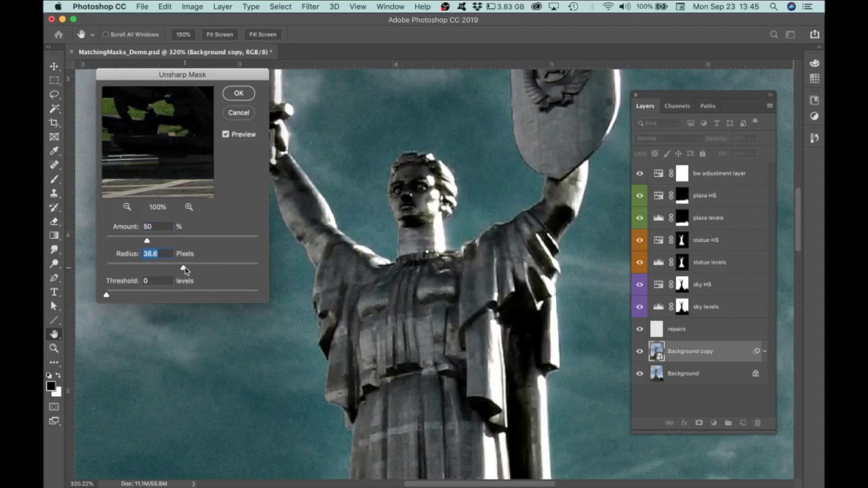Screen dimensions: 868x488
Task: Select the Rectangular Marquee tool
Action: 54,80
